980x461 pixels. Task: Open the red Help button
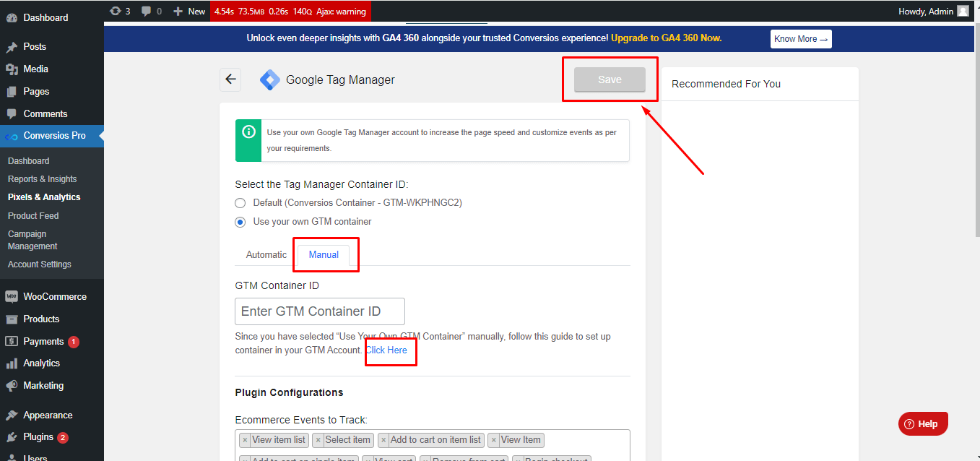pyautogui.click(x=923, y=424)
